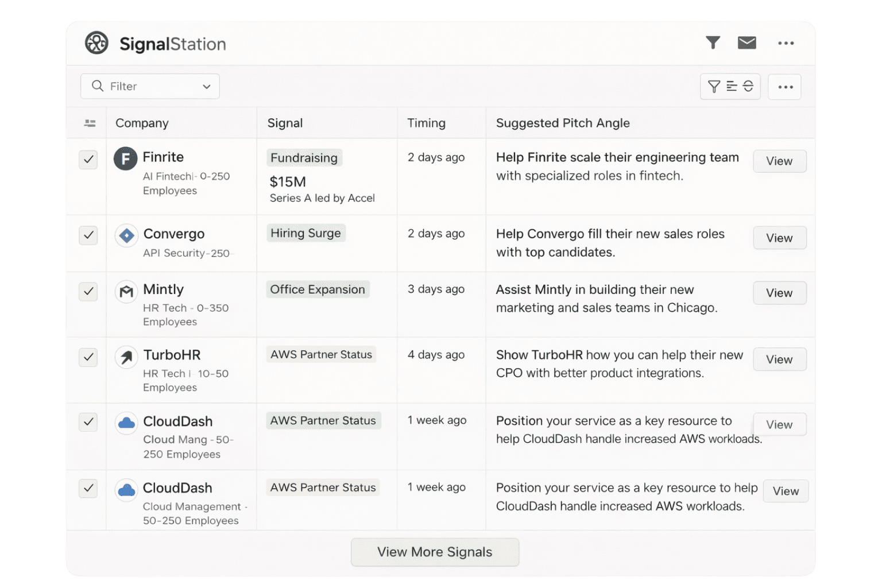
Task: Click the 4 days ago timing cell
Action: click(436, 355)
